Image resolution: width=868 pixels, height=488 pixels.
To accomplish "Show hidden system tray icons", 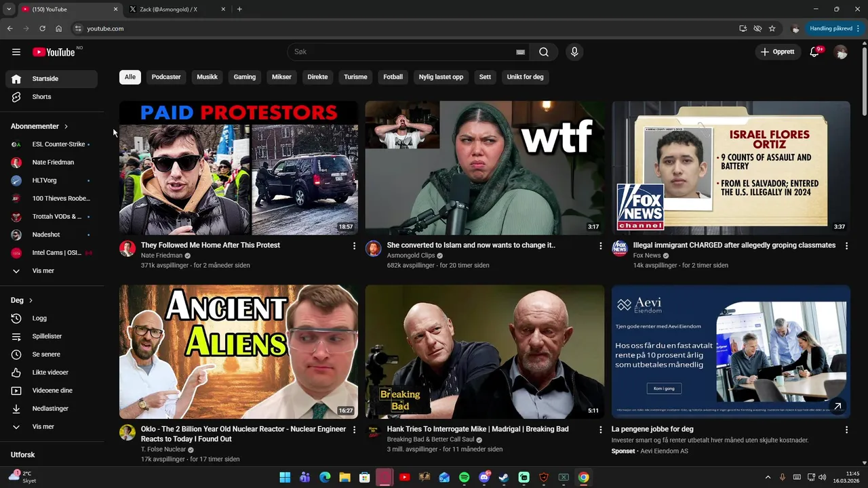I will coord(768,477).
